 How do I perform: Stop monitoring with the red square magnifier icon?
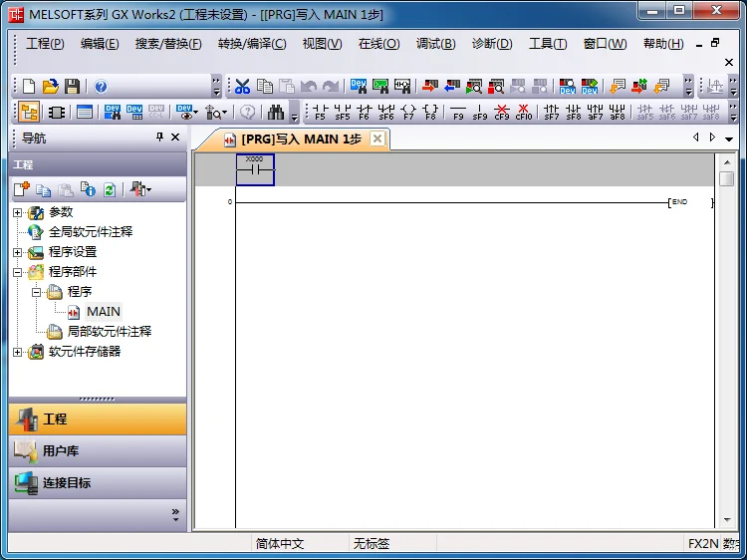(495, 87)
